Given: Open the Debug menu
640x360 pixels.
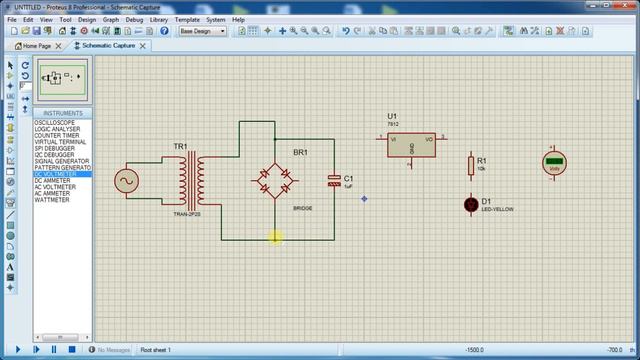Looking at the screenshot, I should point(134,20).
